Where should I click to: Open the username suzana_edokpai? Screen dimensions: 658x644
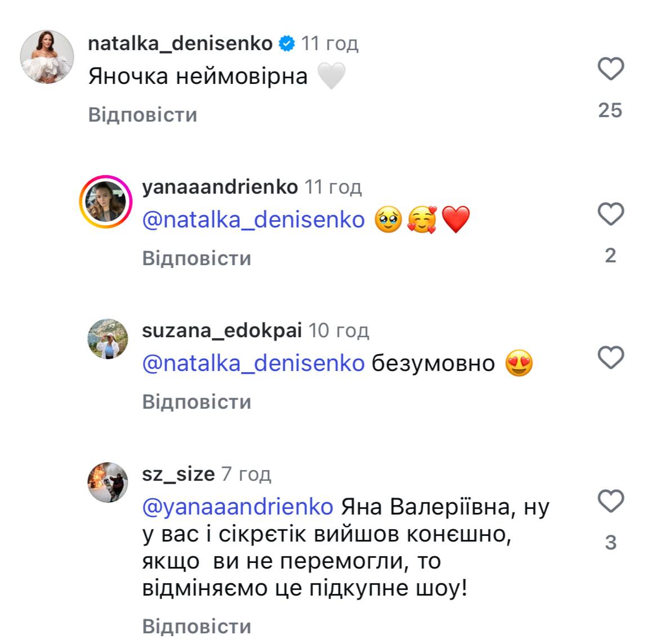click(x=224, y=329)
